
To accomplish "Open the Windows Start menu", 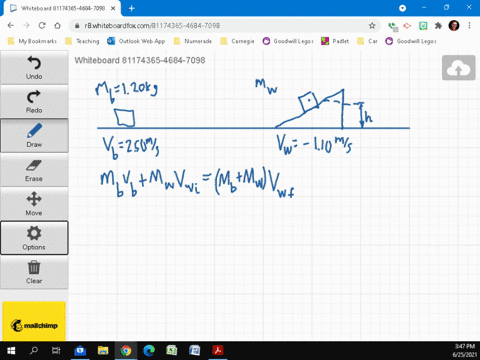I will 11,350.
